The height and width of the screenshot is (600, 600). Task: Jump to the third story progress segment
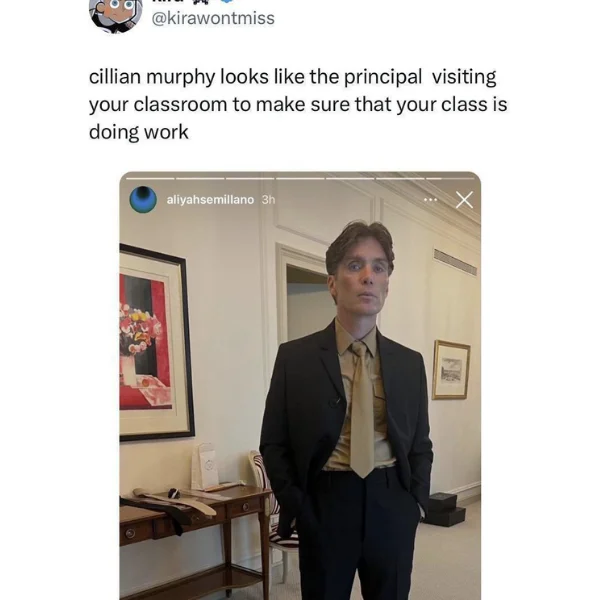click(x=250, y=178)
